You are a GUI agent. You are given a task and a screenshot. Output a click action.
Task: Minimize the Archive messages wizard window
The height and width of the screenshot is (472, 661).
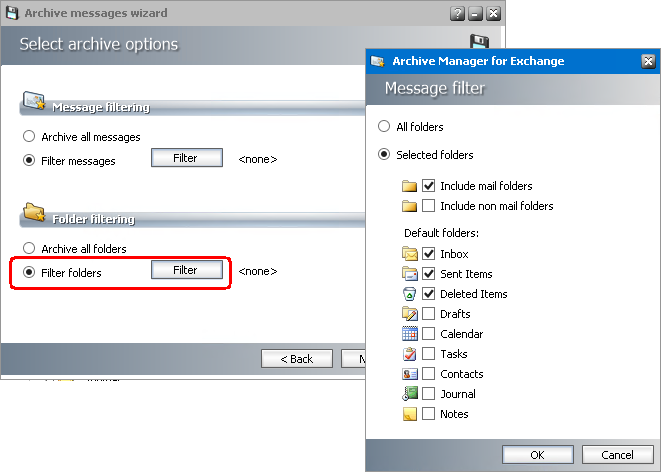[475, 13]
